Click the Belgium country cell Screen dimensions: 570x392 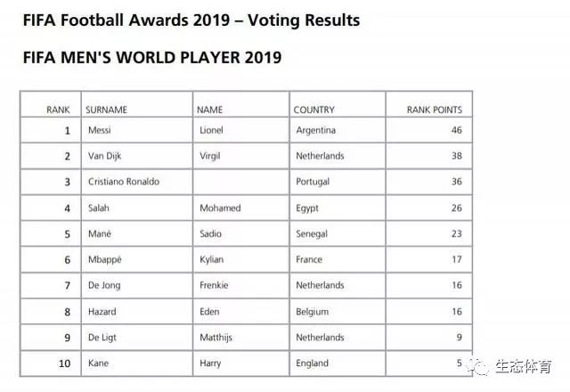[x=338, y=312]
